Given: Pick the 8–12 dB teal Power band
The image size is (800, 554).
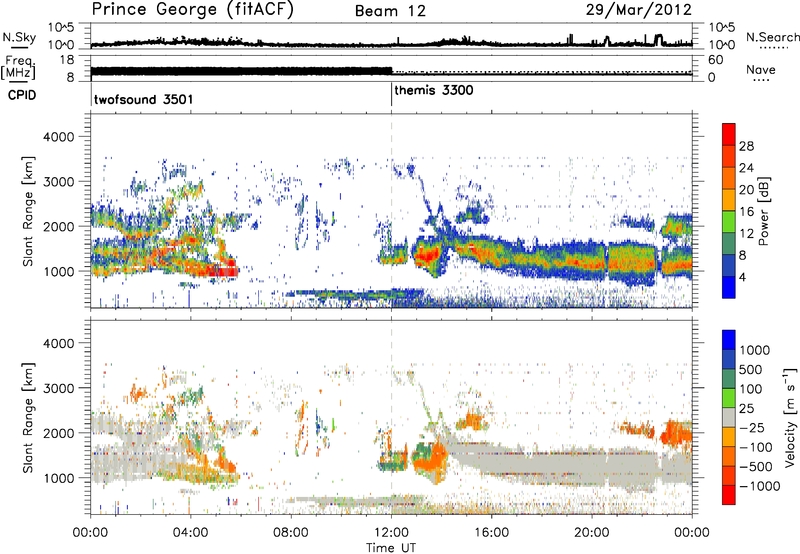Looking at the screenshot, I should (729, 243).
